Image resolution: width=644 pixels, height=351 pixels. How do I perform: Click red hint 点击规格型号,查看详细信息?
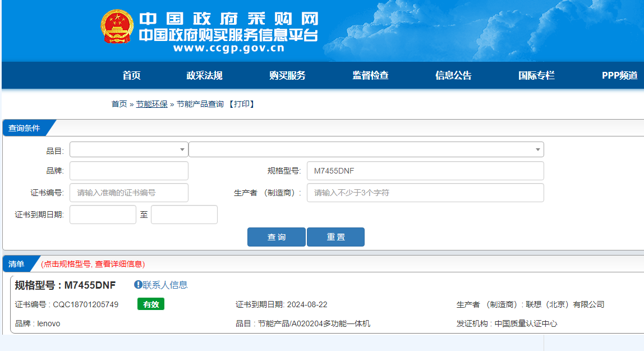click(93, 264)
